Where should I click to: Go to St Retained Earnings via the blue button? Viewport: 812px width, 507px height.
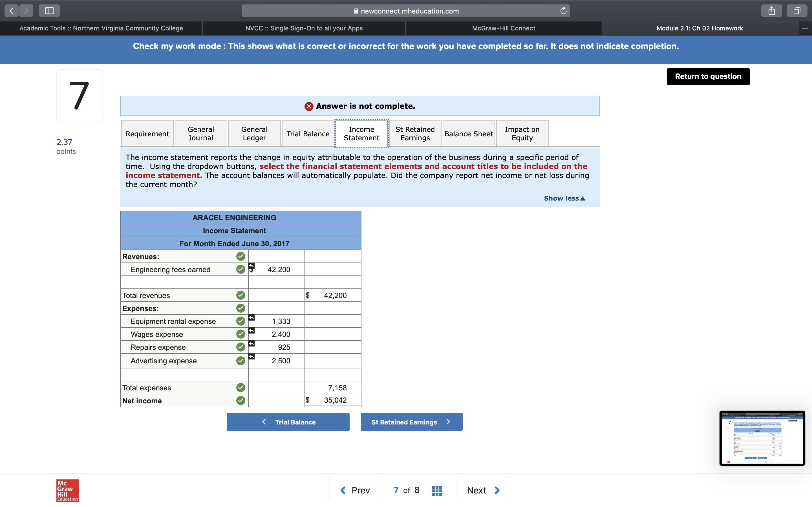411,422
